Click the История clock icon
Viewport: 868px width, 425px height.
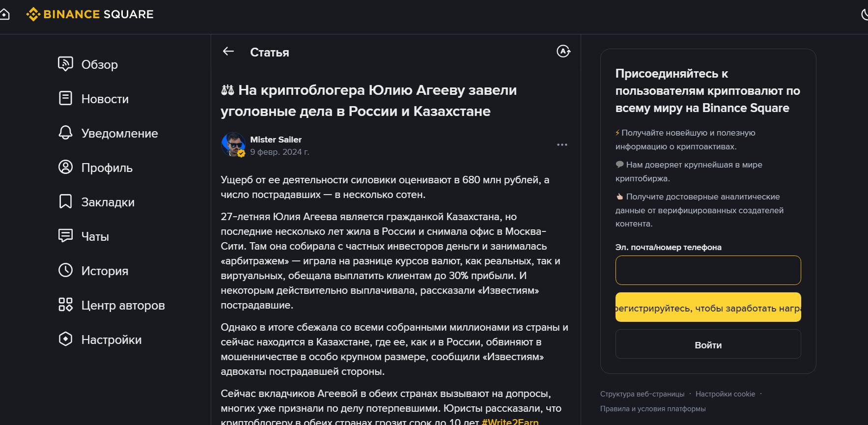(x=65, y=270)
